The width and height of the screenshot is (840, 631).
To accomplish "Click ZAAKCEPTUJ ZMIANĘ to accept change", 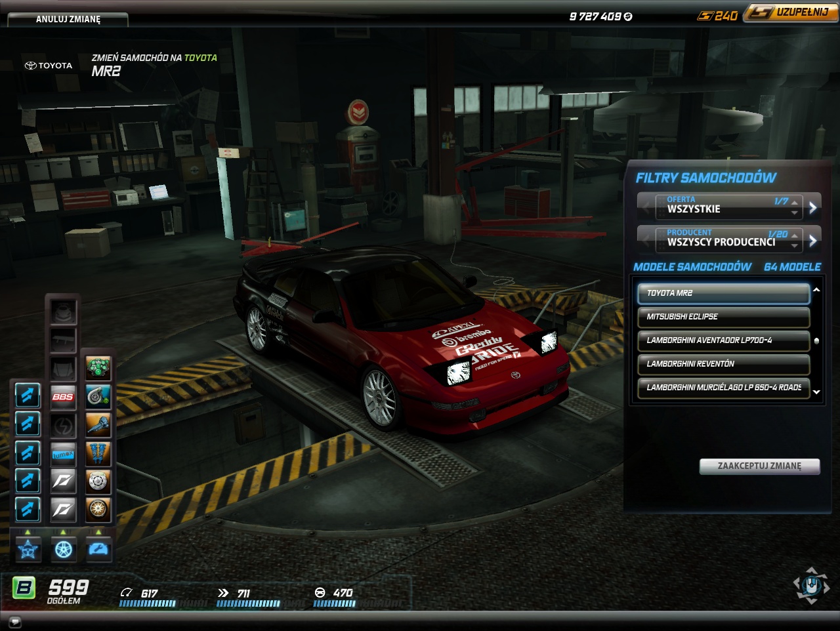I will coord(759,466).
